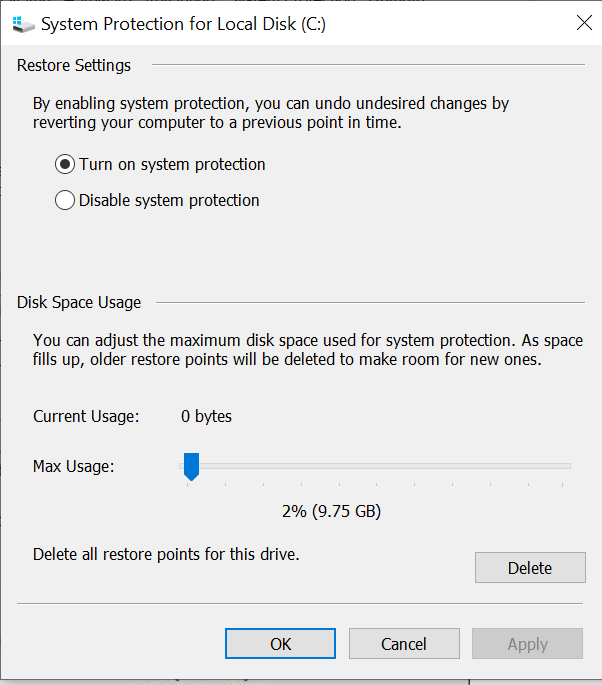Click the Local Disk drive icon in title bar
Screen dimensions: 602x685
(23, 24)
